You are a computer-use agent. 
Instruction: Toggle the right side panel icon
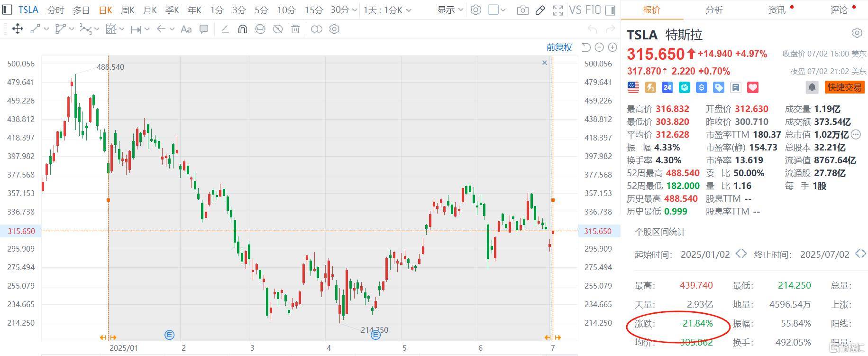click(x=611, y=10)
